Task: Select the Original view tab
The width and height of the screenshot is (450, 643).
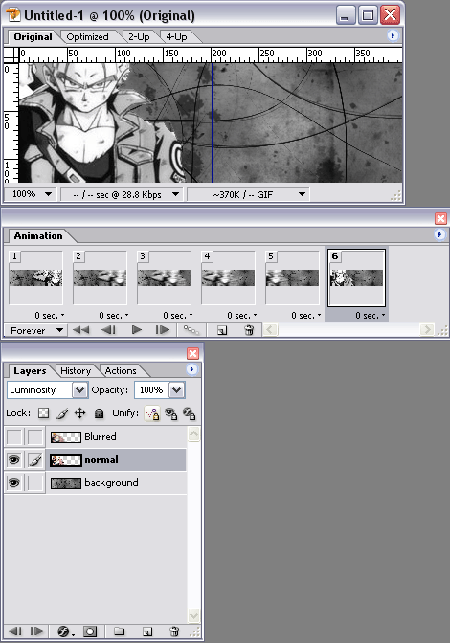Action: [33, 37]
